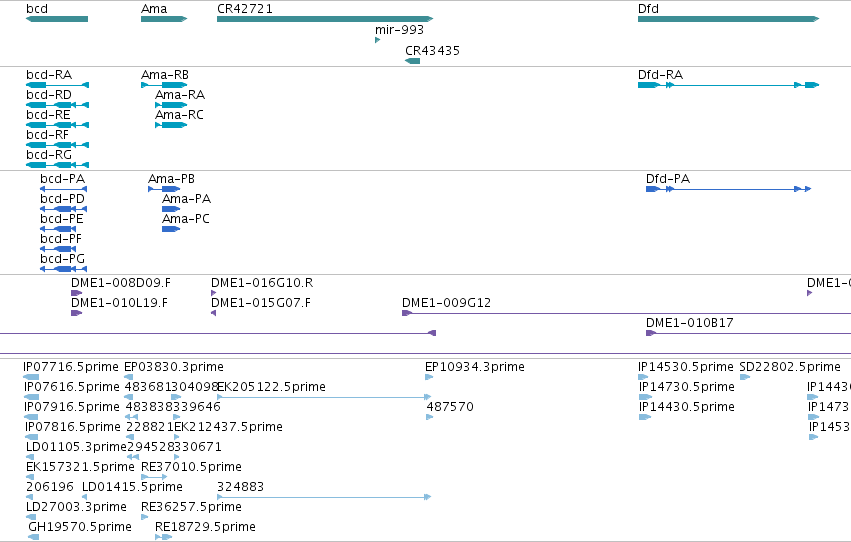Click the RE18729.5prime EST glyph
This screenshot has height=542, width=851.
point(163,537)
